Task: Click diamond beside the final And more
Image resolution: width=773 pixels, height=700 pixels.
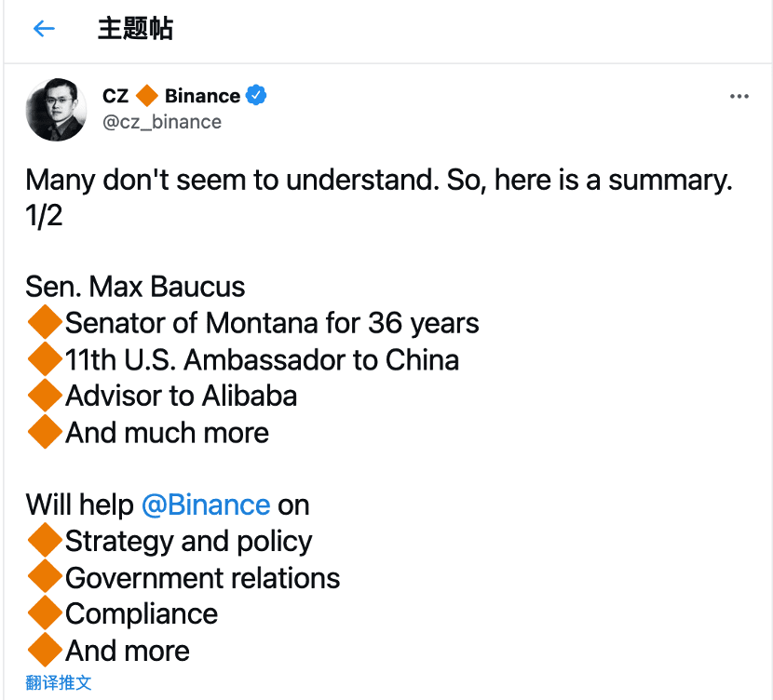Action: pos(45,650)
